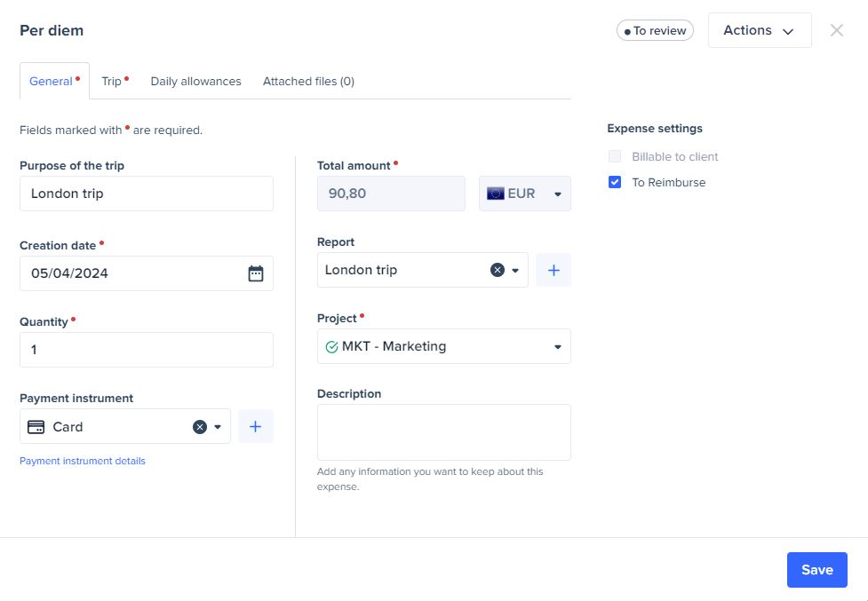
Task: Close the Per diem dialog
Action: pos(836,30)
